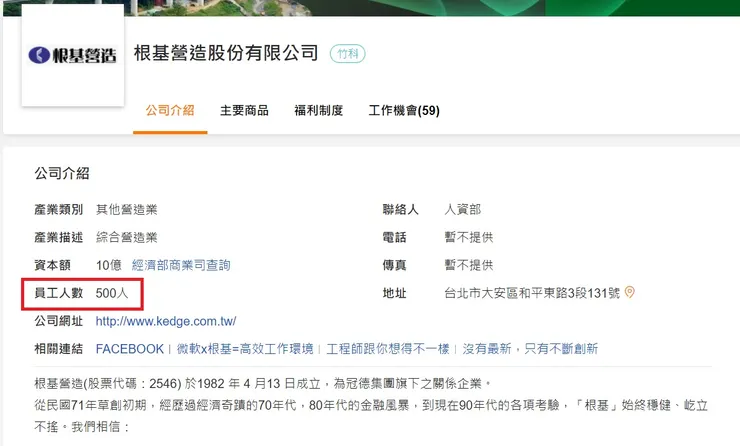Click the paragraph starting 根基營造(股票代碼：2546)
This screenshot has width=740, height=446.
(263, 383)
